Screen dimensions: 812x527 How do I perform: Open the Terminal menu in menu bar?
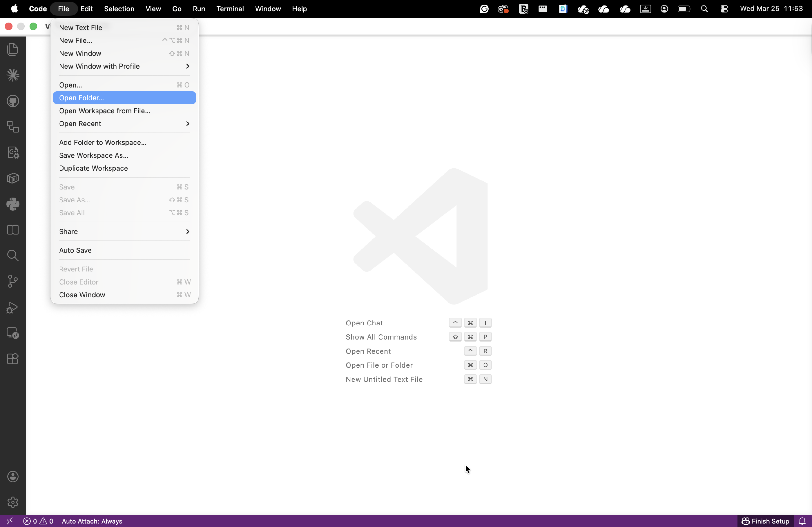click(230, 9)
